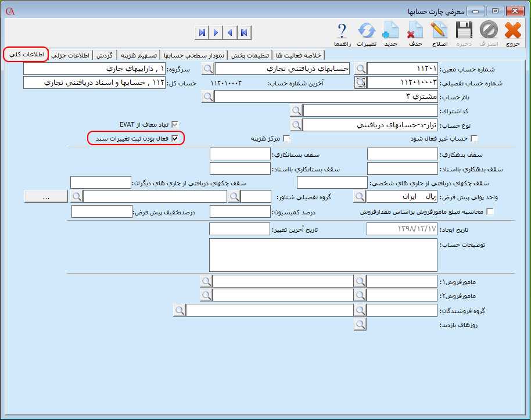Toggle حساب غیر فعال شود checkbox
The height and width of the screenshot is (420, 531).
click(x=474, y=139)
